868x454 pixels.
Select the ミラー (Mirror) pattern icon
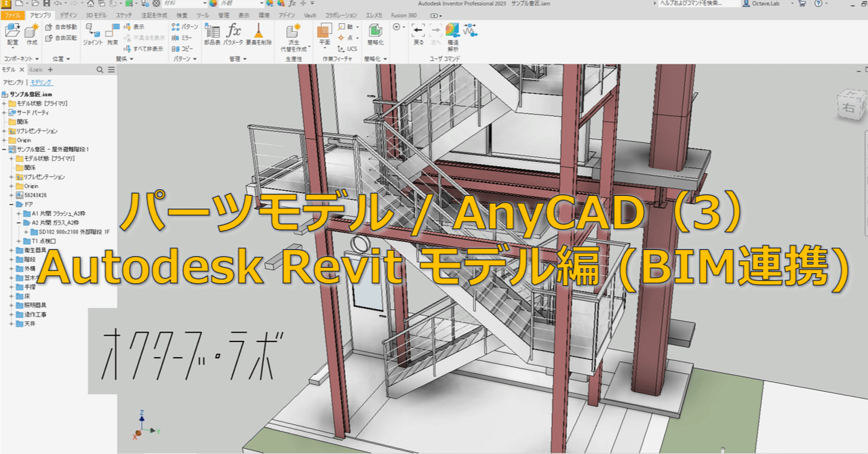click(x=177, y=39)
